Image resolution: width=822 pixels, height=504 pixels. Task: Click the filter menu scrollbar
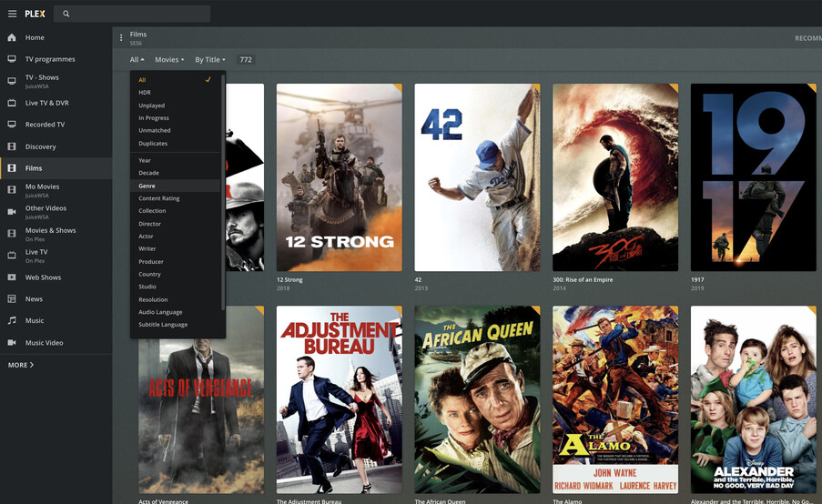click(x=223, y=191)
